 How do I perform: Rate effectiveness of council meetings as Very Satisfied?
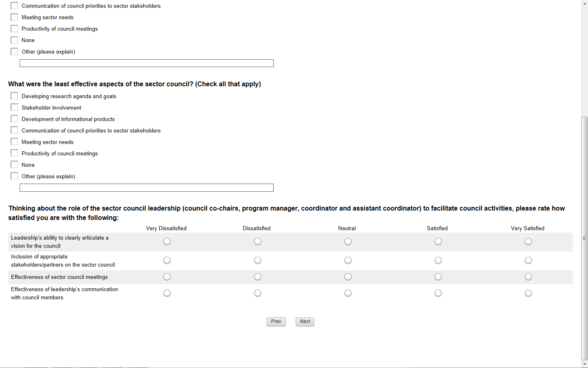click(528, 277)
